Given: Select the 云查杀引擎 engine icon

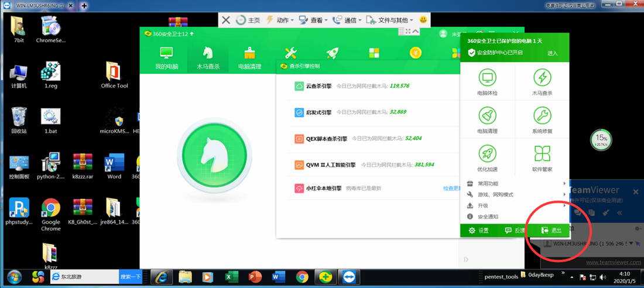Looking at the screenshot, I should (x=299, y=86).
